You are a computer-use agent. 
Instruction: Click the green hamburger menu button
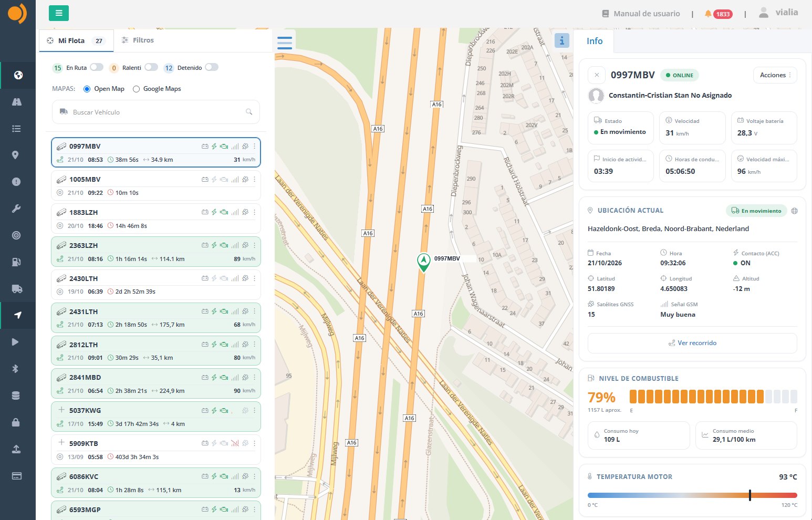tap(59, 13)
